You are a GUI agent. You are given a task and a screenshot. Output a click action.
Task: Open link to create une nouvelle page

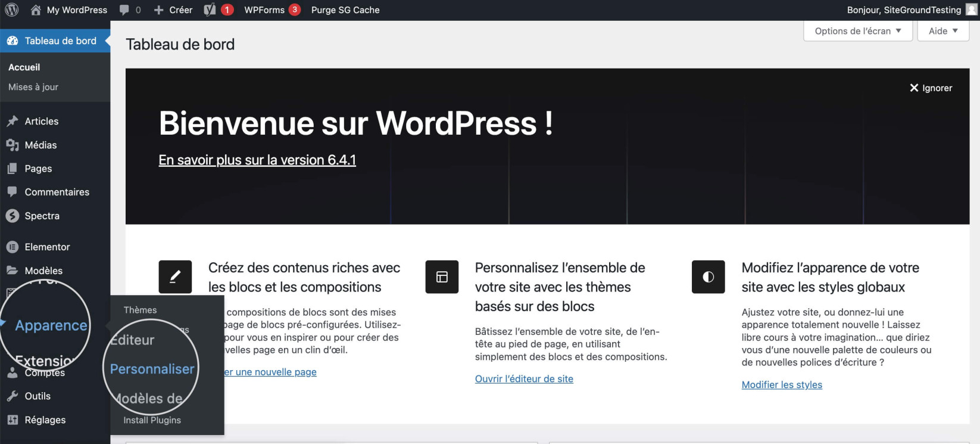click(270, 372)
